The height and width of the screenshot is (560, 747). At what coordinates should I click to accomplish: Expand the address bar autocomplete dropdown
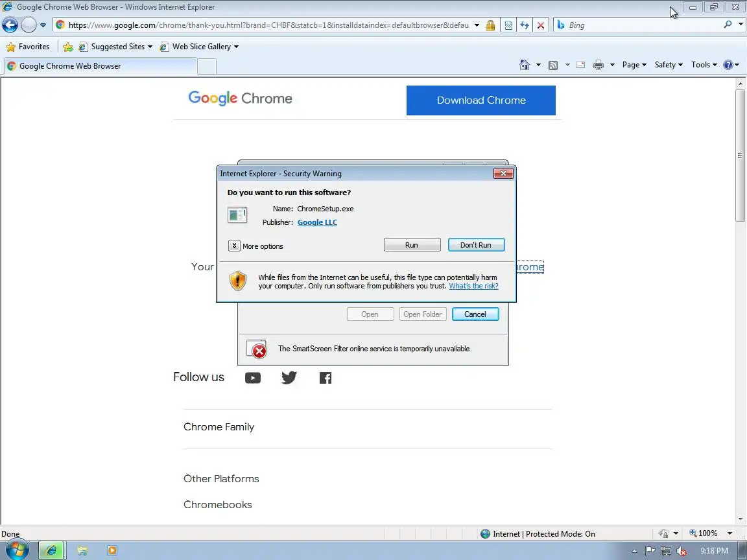click(x=477, y=25)
